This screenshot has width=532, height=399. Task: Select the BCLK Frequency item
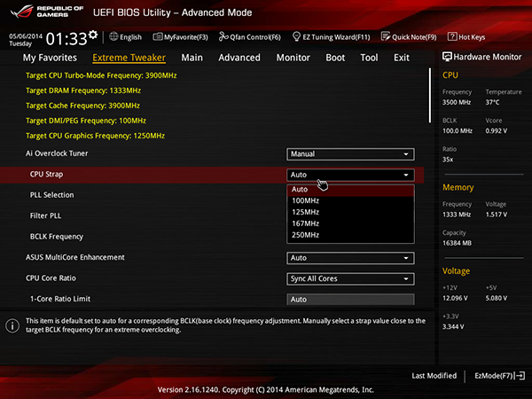(x=57, y=237)
